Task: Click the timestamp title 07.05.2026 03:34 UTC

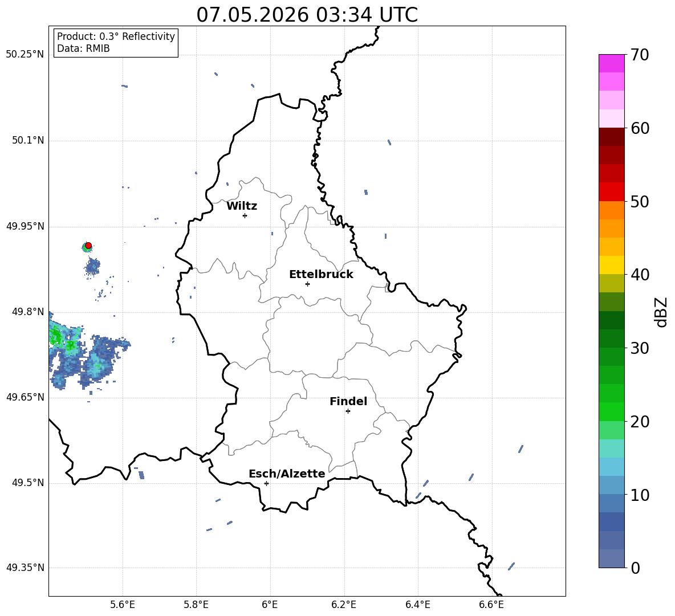Action: [307, 15]
